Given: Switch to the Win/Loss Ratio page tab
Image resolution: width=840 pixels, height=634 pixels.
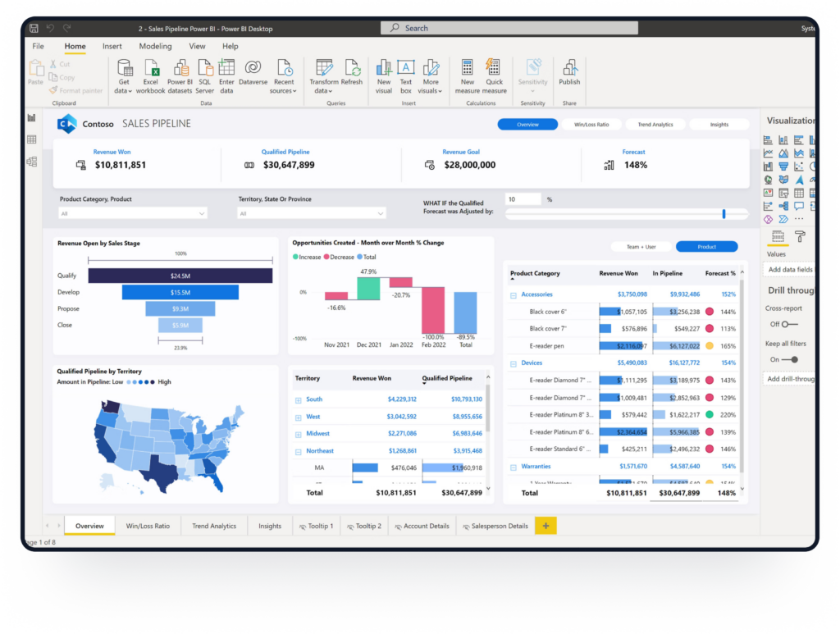Looking at the screenshot, I should tap(148, 526).
